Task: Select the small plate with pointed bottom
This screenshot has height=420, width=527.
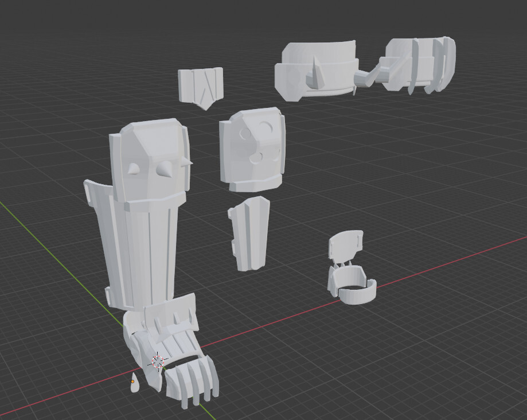Action: pos(201,87)
